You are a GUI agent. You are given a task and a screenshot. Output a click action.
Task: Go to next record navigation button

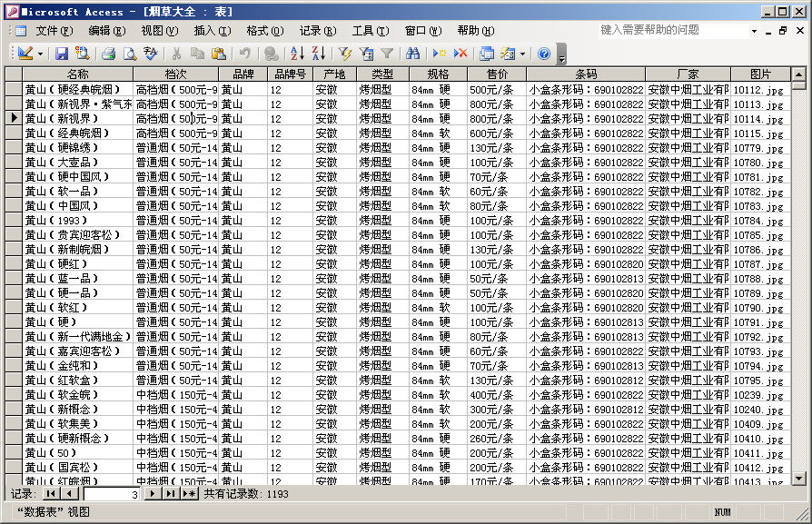coord(152,493)
